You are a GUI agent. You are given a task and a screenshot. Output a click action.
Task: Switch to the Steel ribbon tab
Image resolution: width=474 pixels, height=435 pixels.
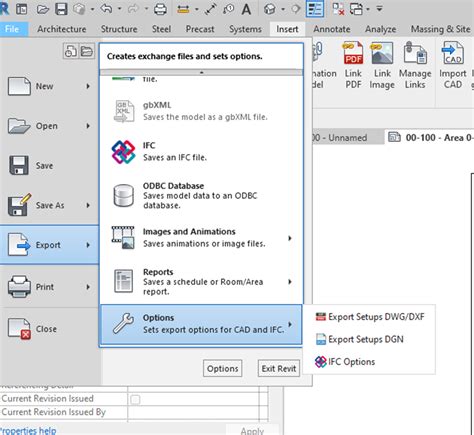point(161,29)
